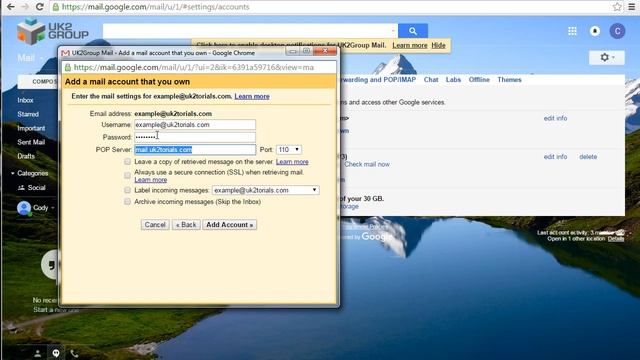640x360 pixels.
Task: Click the browser back arrow
Action: click(x=11, y=7)
